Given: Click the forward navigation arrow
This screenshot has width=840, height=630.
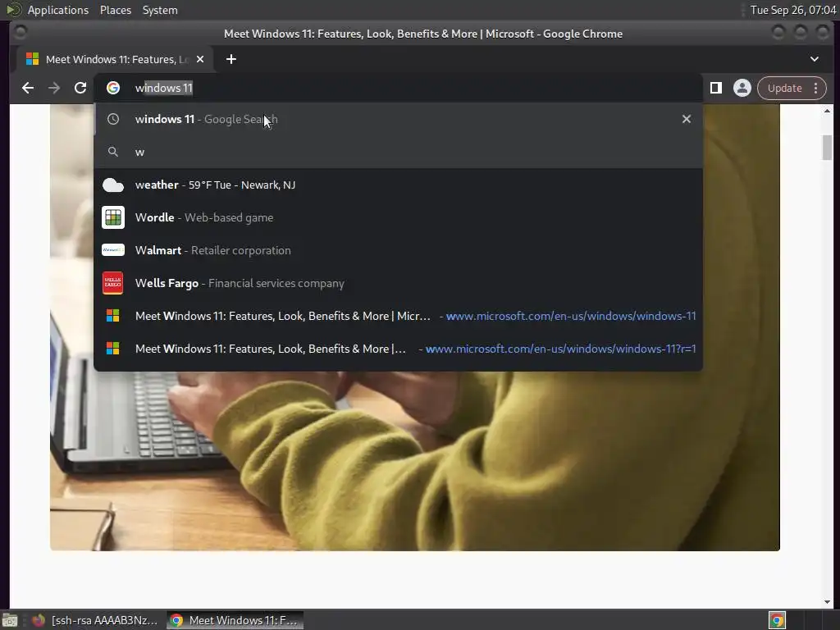Looking at the screenshot, I should pos(54,88).
